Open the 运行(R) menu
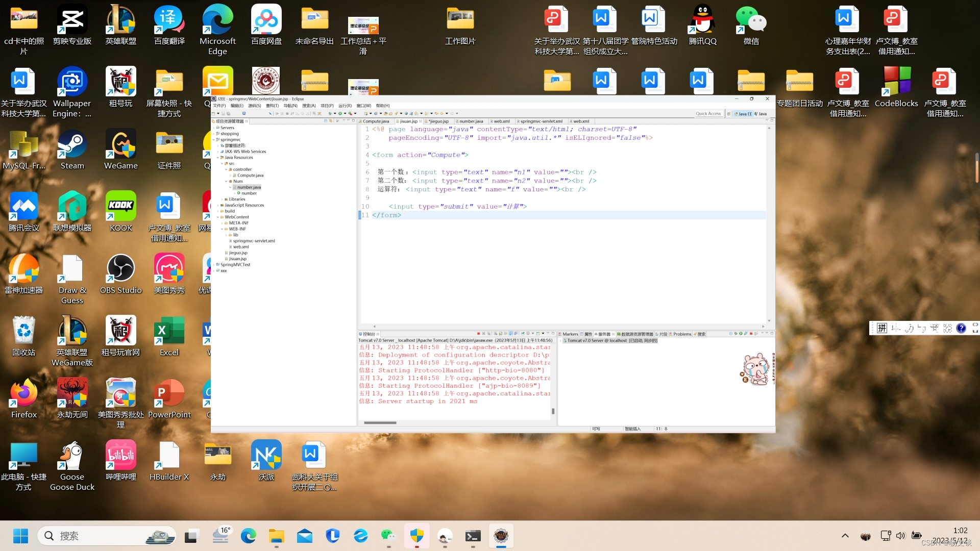The height and width of the screenshot is (551, 980). coord(345,106)
